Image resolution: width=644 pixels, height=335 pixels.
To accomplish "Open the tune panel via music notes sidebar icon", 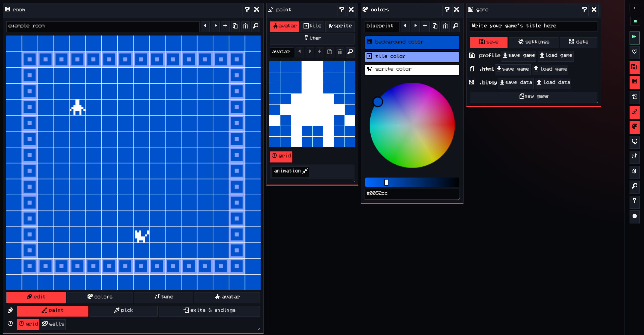I will click(x=634, y=156).
